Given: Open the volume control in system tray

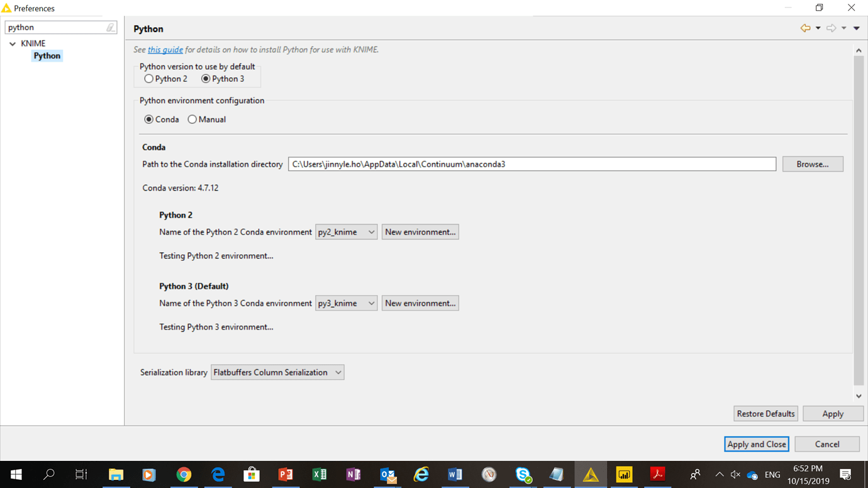Looking at the screenshot, I should pyautogui.click(x=735, y=475).
